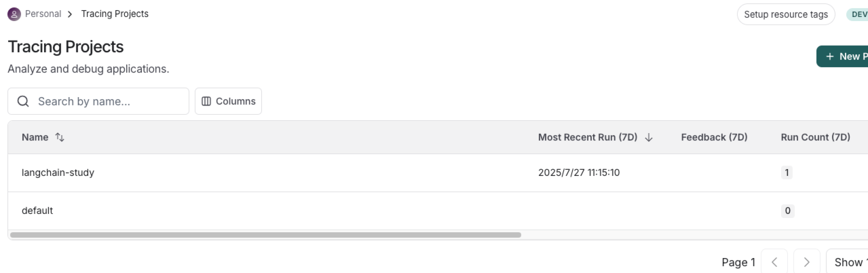Open the Show rows-per-page dropdown
Screen dimensions: 868x273
(x=848, y=262)
